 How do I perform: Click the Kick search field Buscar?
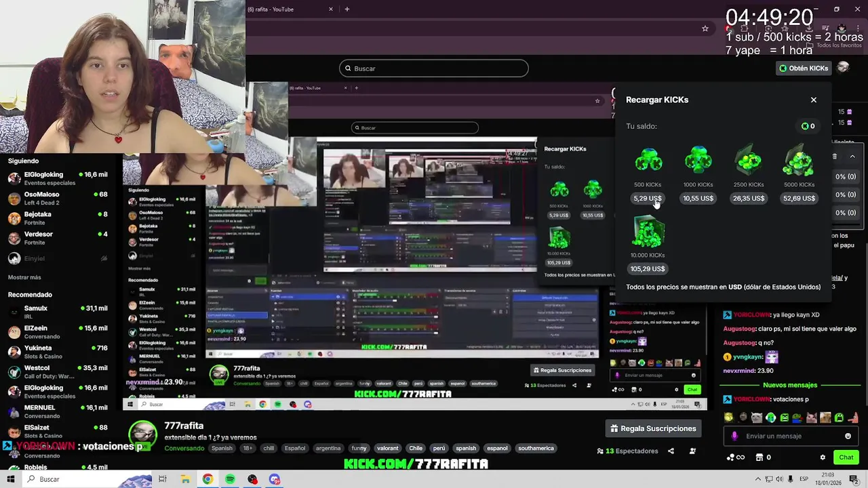(434, 68)
